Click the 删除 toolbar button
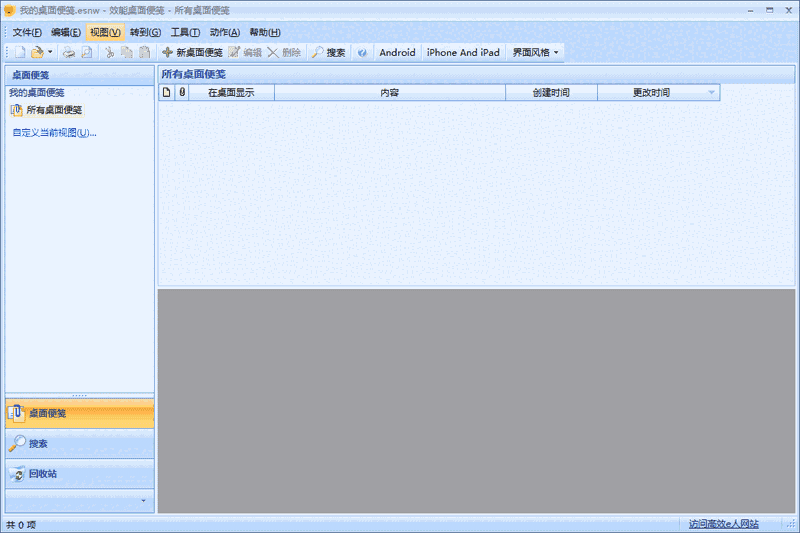The image size is (800, 533). point(285,52)
